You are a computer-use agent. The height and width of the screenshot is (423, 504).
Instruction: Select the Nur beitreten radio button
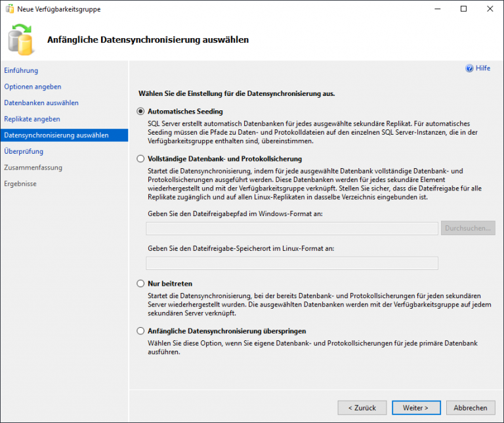pos(140,283)
